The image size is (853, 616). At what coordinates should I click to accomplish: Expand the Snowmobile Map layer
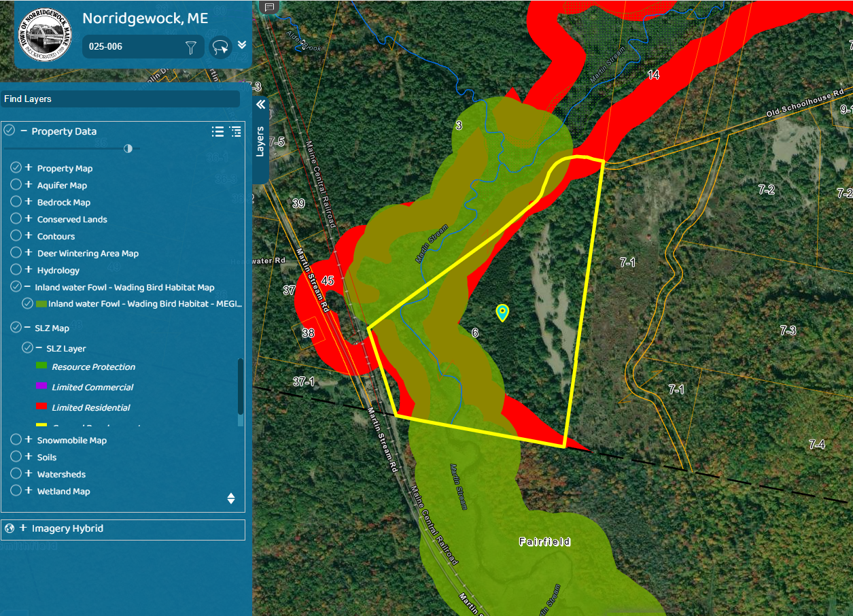(x=29, y=439)
